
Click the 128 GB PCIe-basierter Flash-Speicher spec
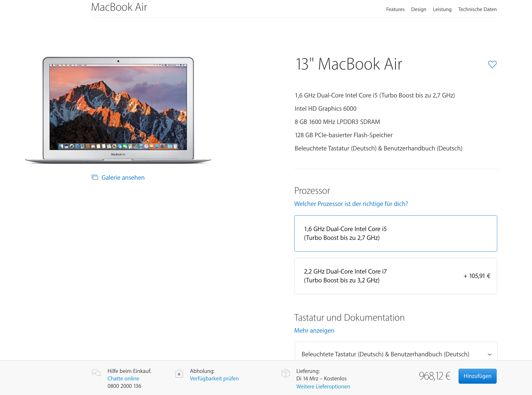(343, 135)
